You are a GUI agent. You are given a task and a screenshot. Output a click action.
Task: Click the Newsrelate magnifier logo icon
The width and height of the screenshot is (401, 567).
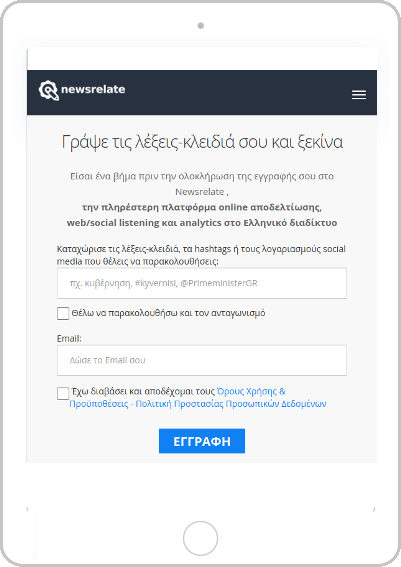(x=48, y=90)
